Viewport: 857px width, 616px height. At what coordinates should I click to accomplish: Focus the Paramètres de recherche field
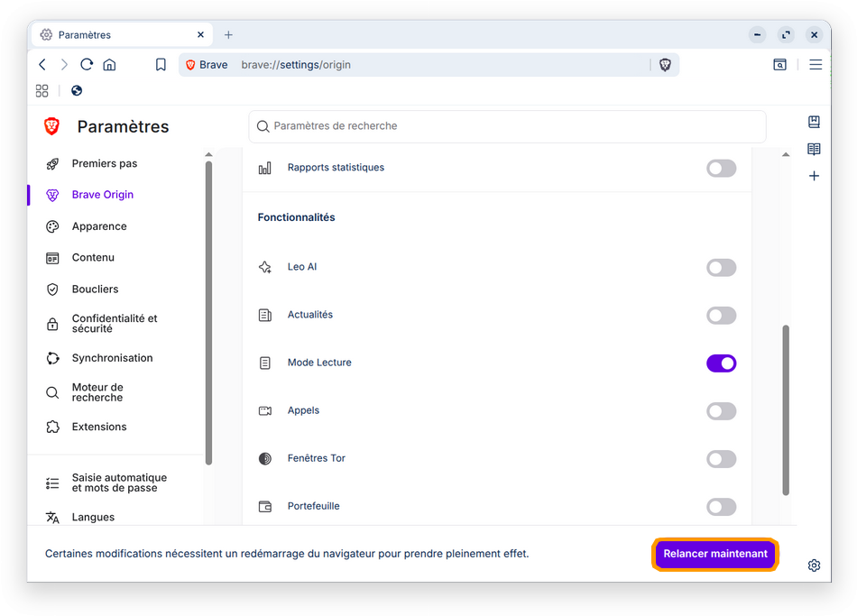coord(507,126)
